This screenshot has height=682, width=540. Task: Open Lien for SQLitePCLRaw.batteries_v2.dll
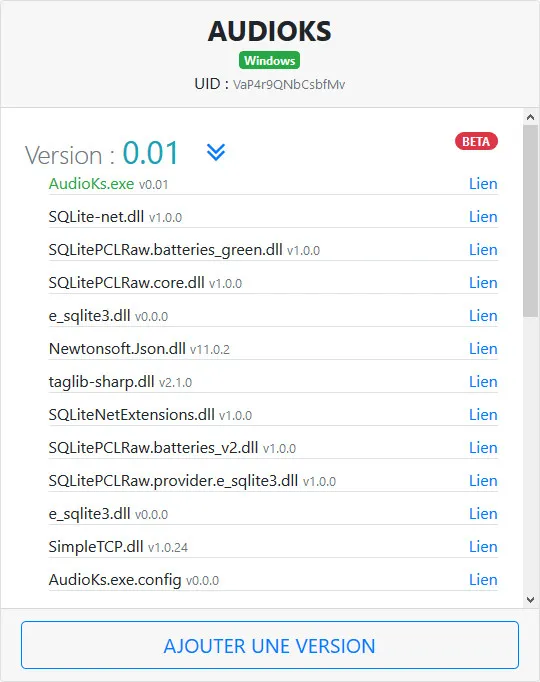coord(483,448)
